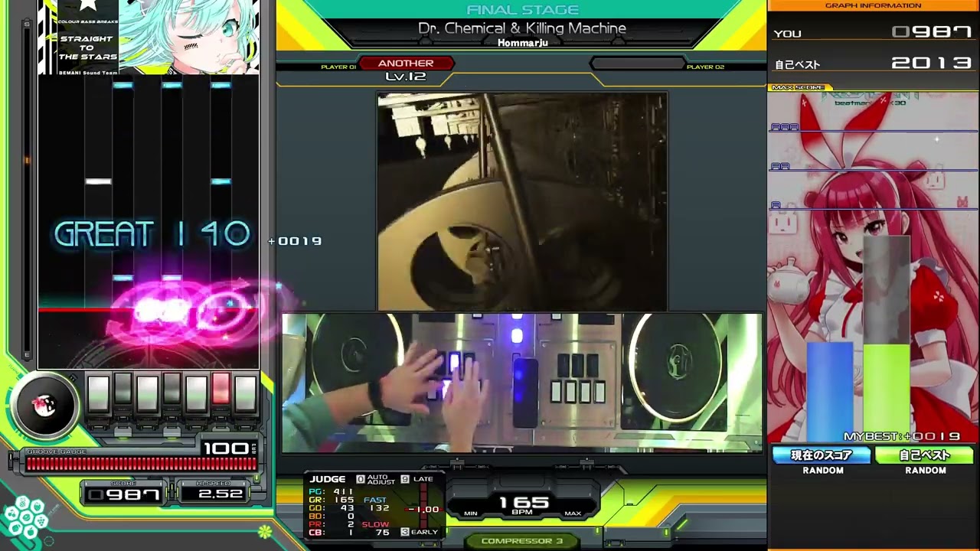980x551 pixels.
Task: Click the green personal best graph bar
Action: (886, 393)
